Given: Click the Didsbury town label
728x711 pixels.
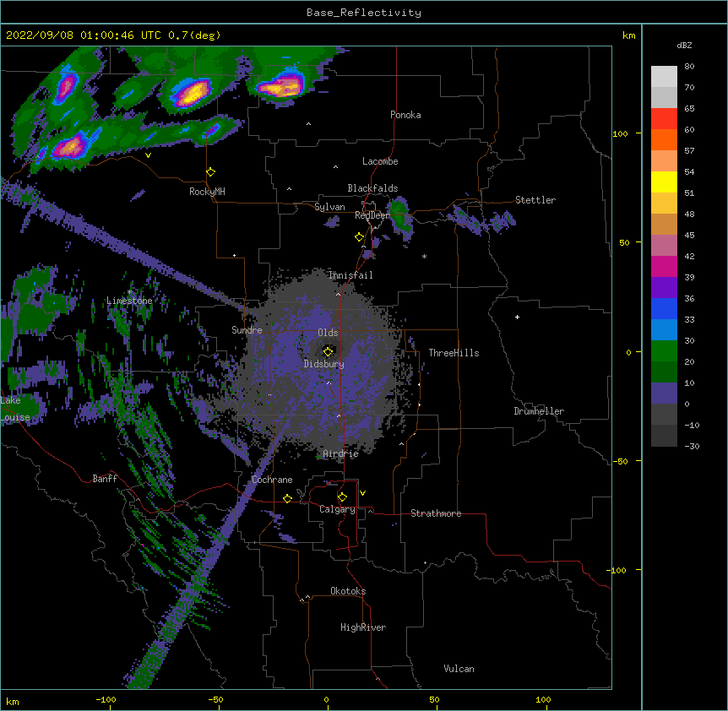Looking at the screenshot, I should coord(324,364).
